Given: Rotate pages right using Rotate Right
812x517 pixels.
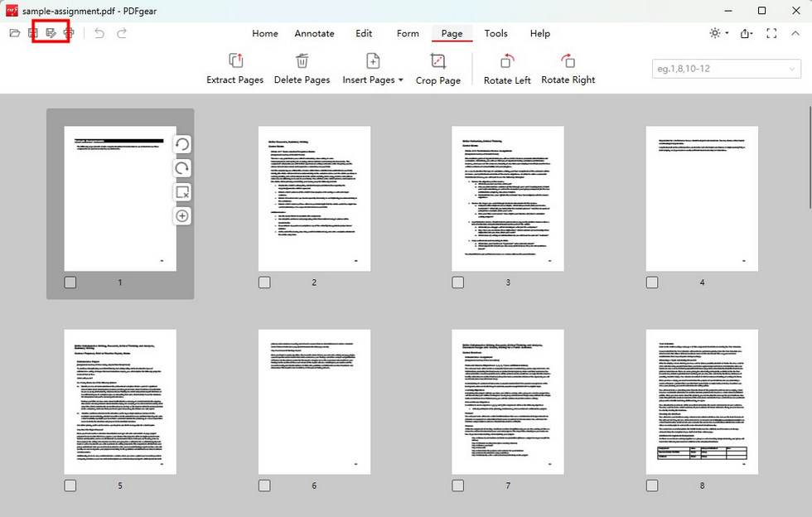Looking at the screenshot, I should 568,68.
